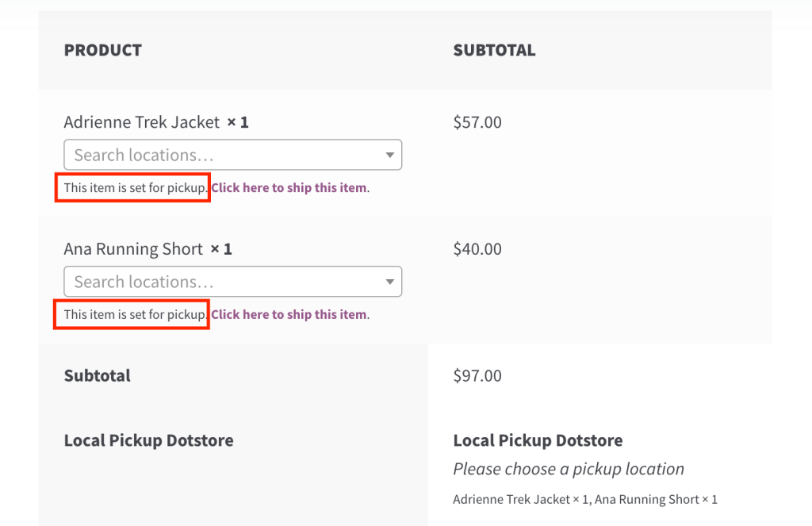
Task: Click ship link for Adrienne Trek Jacket
Action: [289, 188]
